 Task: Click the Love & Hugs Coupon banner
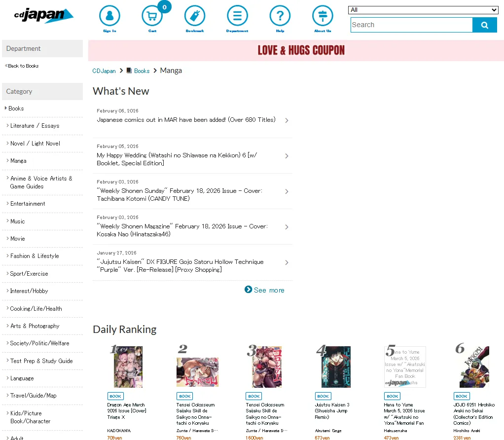[x=301, y=50]
